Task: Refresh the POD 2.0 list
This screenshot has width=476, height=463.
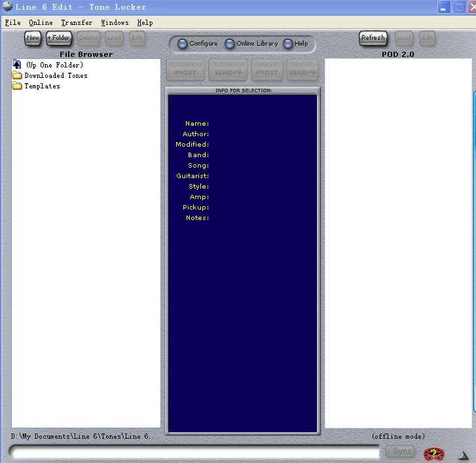Action: pyautogui.click(x=373, y=38)
